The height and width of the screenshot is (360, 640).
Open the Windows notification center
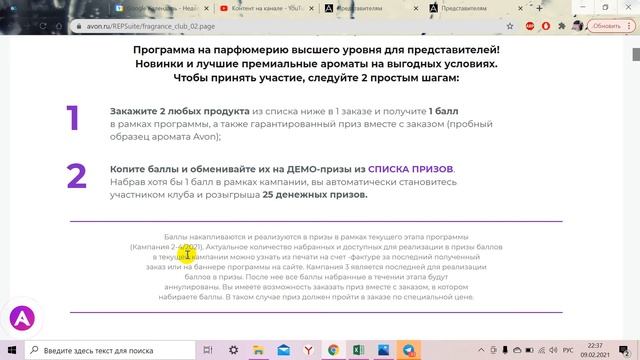[x=624, y=350]
